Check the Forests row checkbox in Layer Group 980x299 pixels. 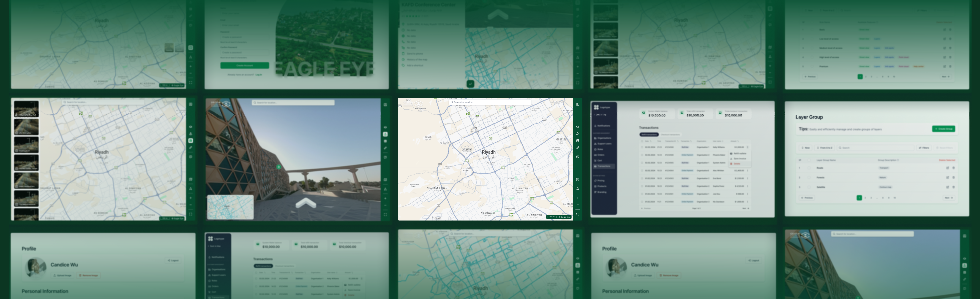click(809, 178)
